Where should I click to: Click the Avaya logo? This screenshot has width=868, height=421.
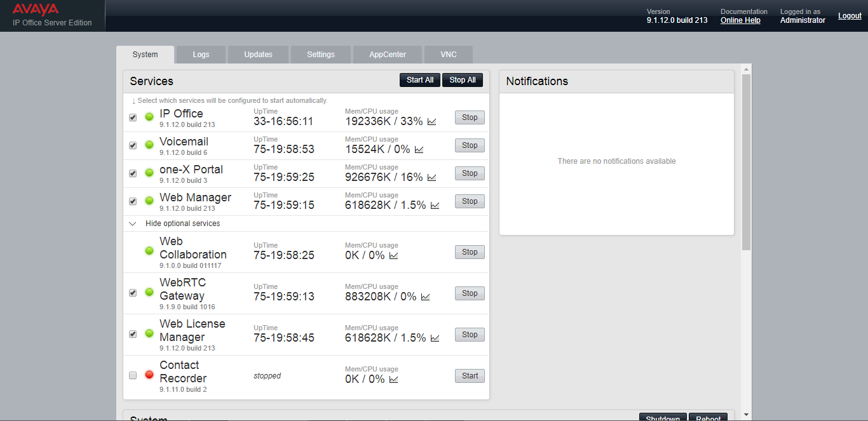coord(36,9)
